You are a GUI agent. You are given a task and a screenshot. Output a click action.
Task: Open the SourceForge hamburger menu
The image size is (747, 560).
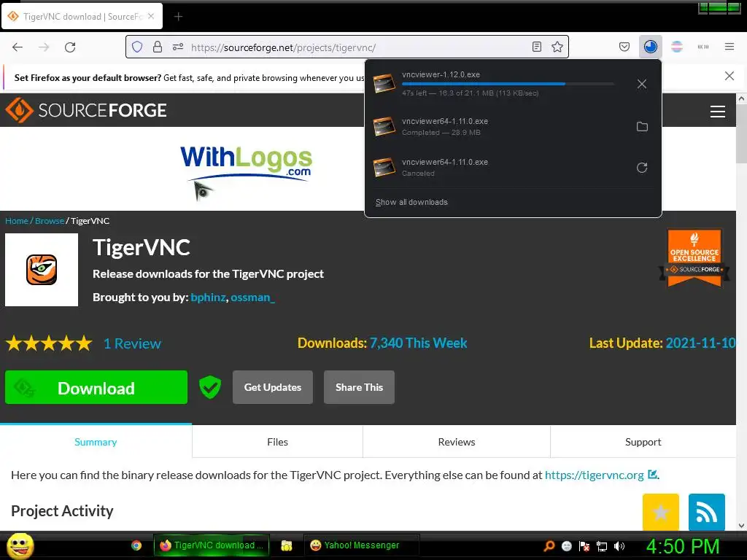pos(718,112)
